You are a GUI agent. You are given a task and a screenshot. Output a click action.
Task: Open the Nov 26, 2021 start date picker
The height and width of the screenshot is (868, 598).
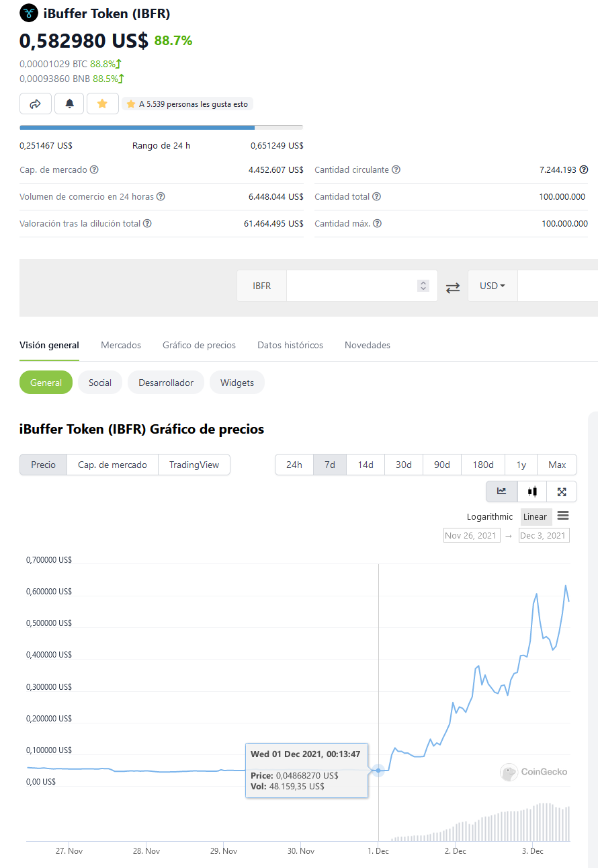coord(472,535)
